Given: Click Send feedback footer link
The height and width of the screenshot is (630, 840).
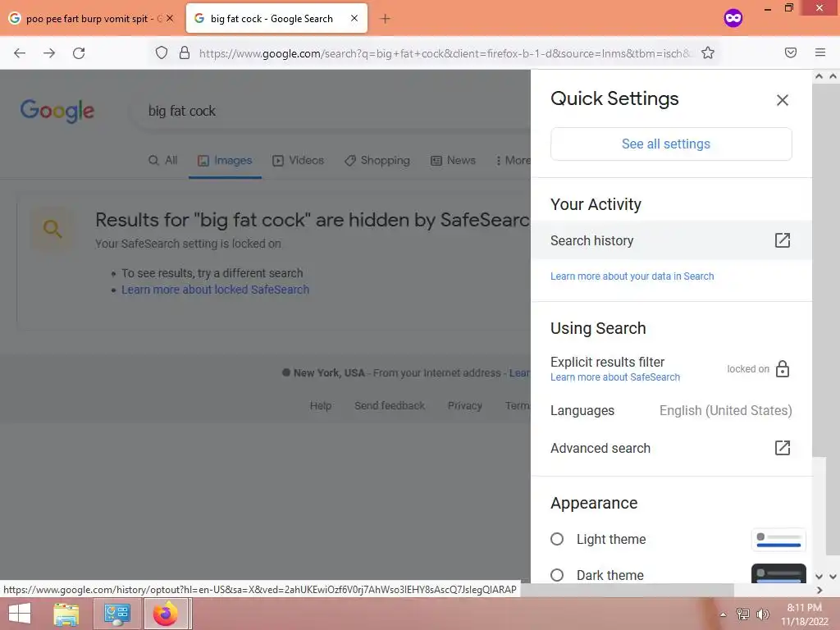Looking at the screenshot, I should 390,405.
